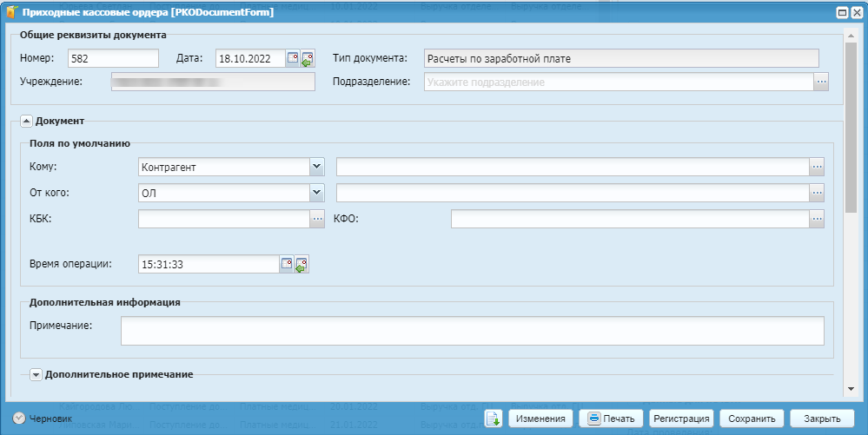Image resolution: width=868 pixels, height=435 pixels.
Task: Click ellipsis button at end of Кому row
Action: [817, 167]
